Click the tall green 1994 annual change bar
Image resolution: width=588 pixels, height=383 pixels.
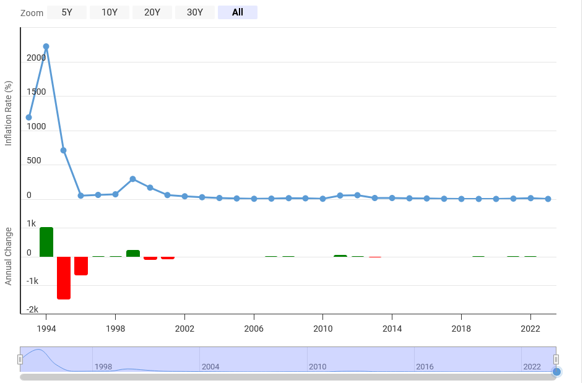coord(46,242)
